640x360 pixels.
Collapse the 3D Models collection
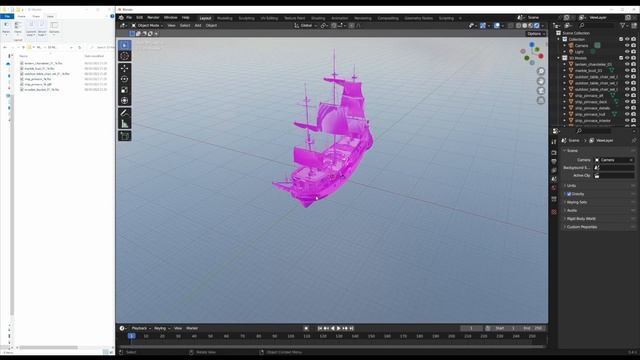[559, 58]
